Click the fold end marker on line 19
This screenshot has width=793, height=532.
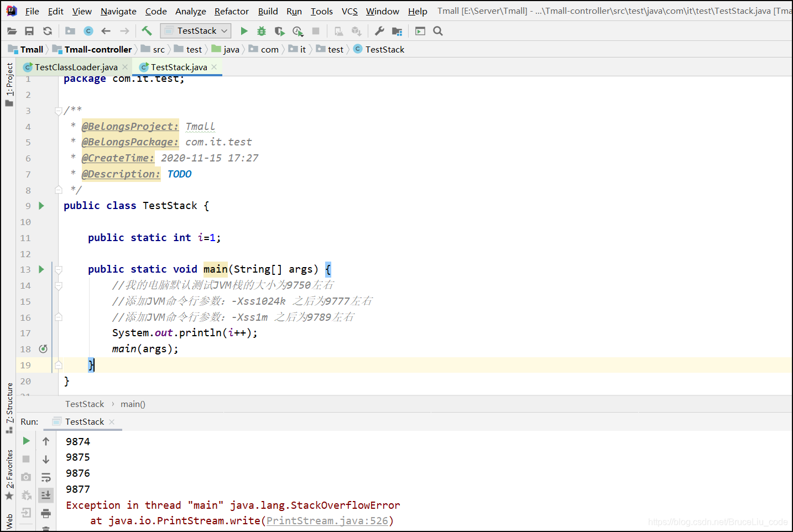coord(59,365)
